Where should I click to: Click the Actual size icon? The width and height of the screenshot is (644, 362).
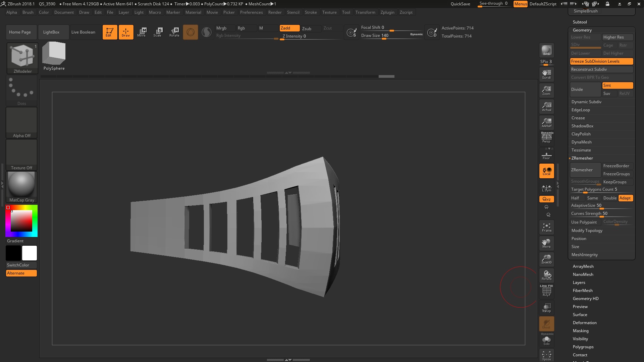click(x=546, y=107)
